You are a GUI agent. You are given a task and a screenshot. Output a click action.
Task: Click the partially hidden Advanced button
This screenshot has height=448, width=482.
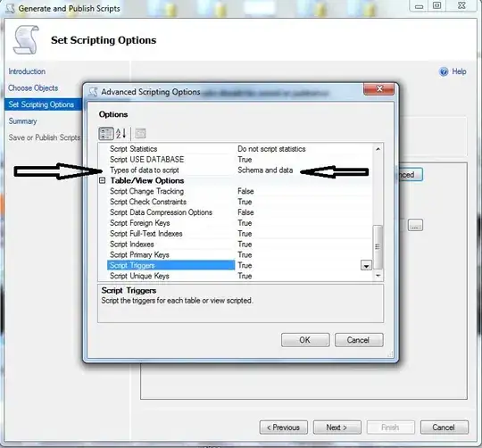[x=411, y=175]
